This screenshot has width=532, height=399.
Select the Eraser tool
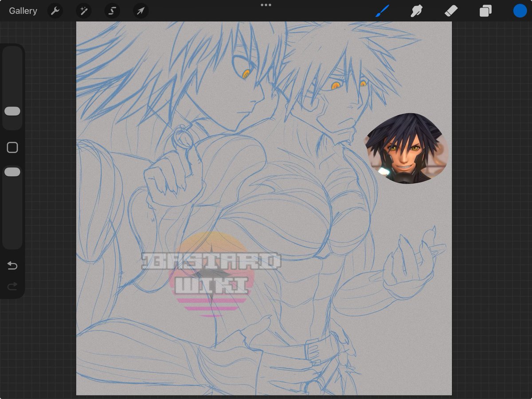point(451,11)
